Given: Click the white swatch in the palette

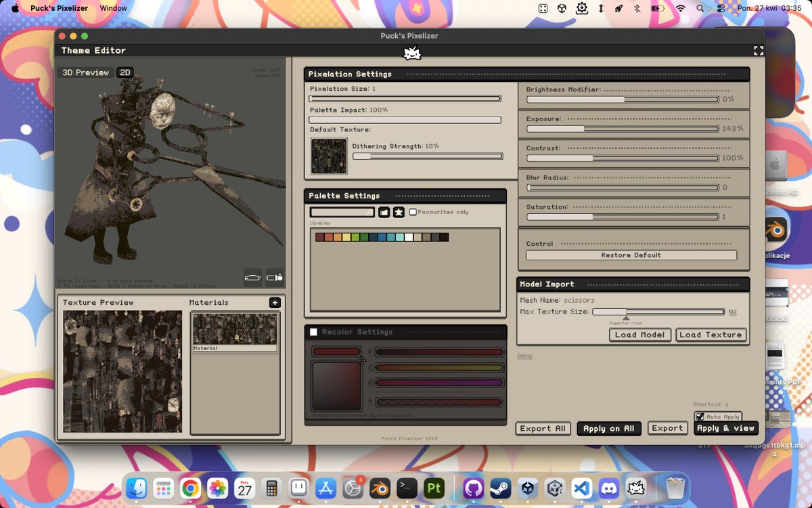Looking at the screenshot, I should (x=409, y=237).
